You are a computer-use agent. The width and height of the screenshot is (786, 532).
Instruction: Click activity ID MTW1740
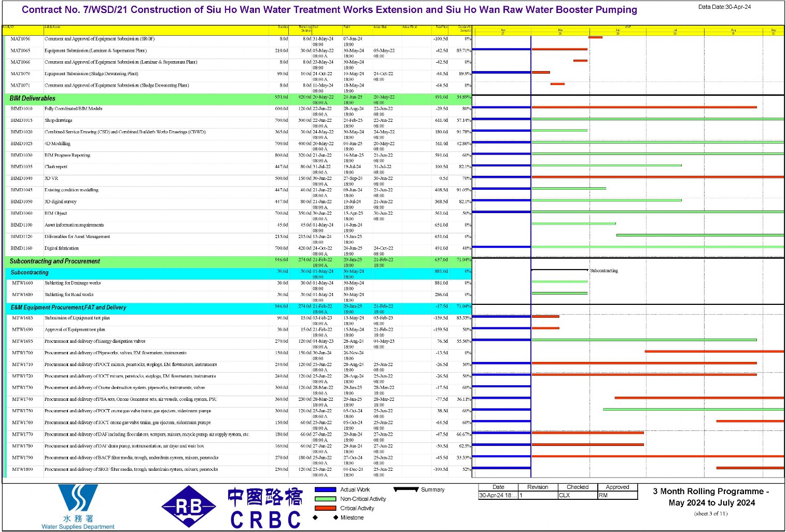coord(22,399)
